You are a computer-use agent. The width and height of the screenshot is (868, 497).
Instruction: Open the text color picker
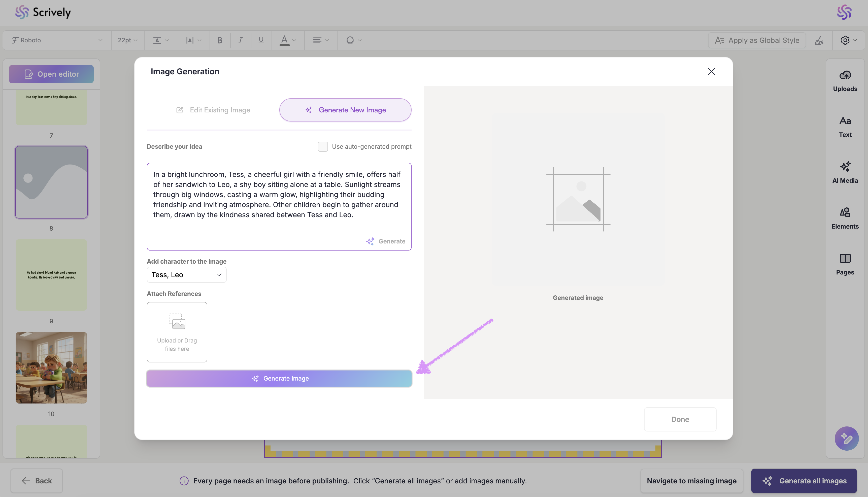(x=287, y=40)
